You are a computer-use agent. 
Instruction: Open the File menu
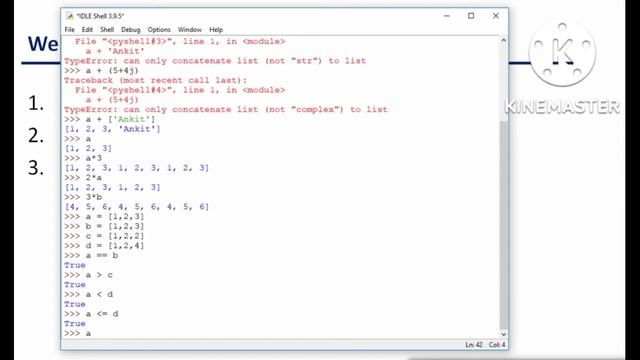point(69,30)
